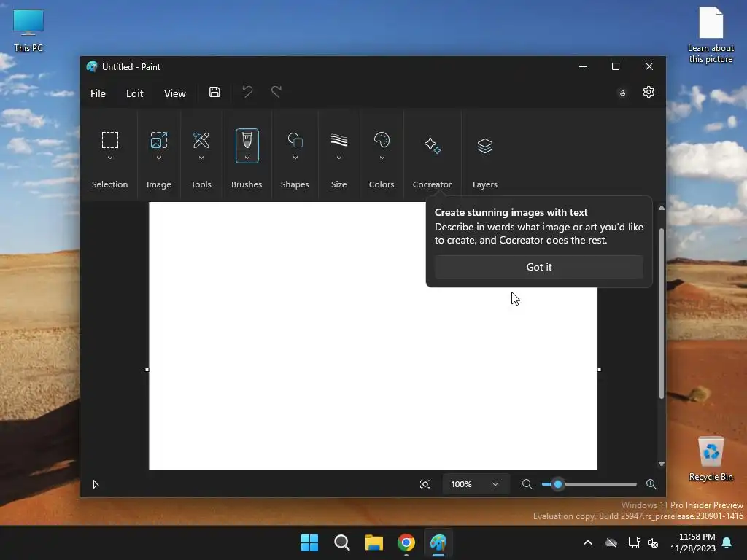
Task: Open the Shapes icon
Action: point(295,140)
